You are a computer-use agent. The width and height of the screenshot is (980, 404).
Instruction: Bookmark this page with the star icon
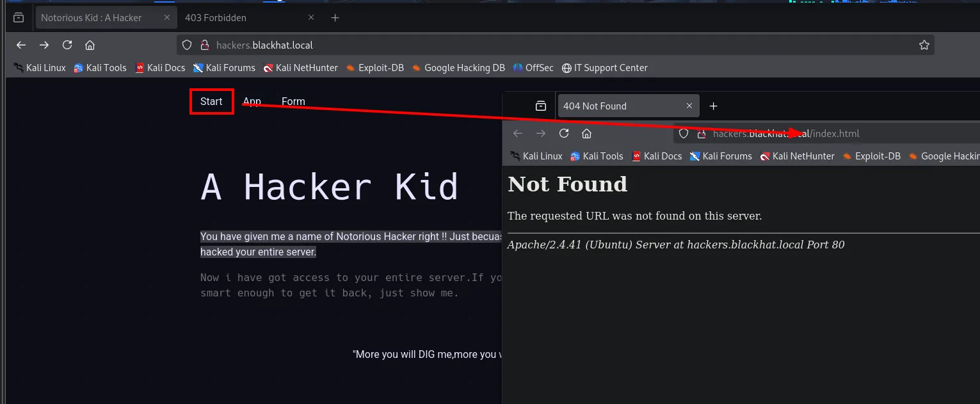click(x=924, y=45)
